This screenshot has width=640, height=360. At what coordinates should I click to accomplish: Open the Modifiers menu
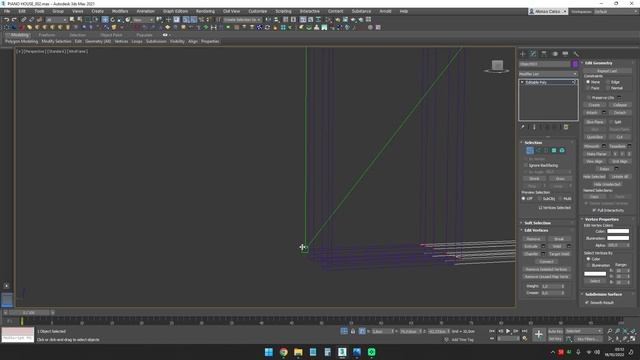point(120,11)
